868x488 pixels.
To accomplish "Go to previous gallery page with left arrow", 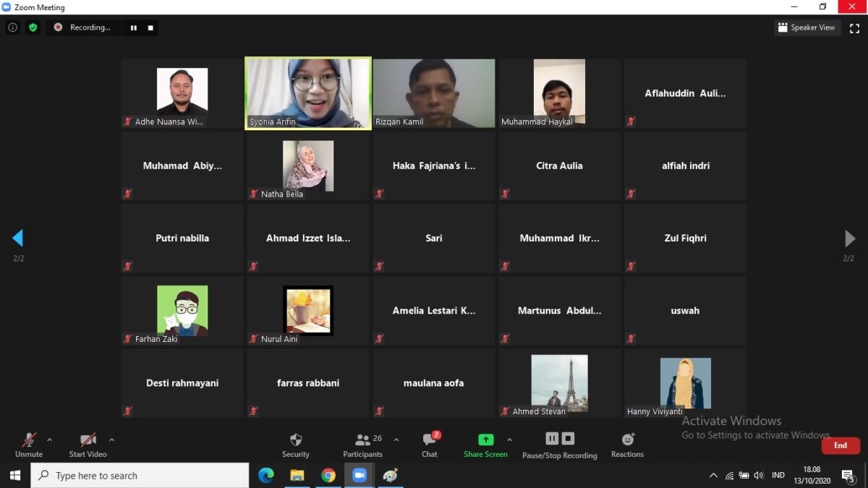I will 18,238.
